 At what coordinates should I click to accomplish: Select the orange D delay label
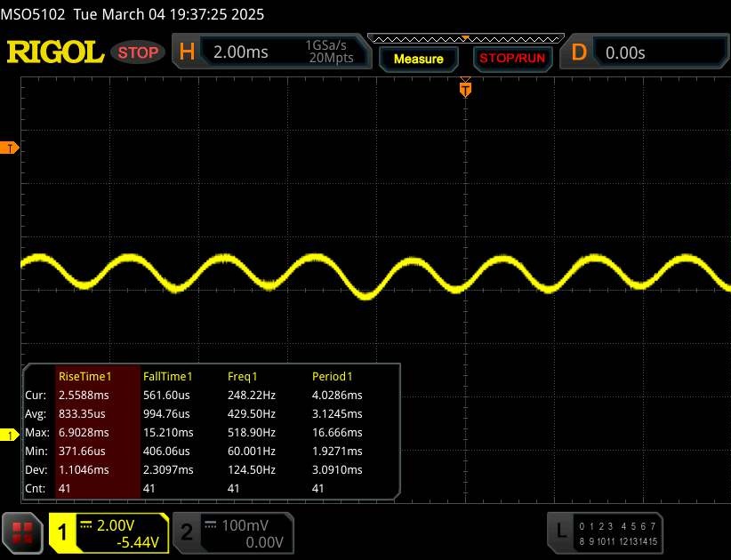pyautogui.click(x=579, y=52)
